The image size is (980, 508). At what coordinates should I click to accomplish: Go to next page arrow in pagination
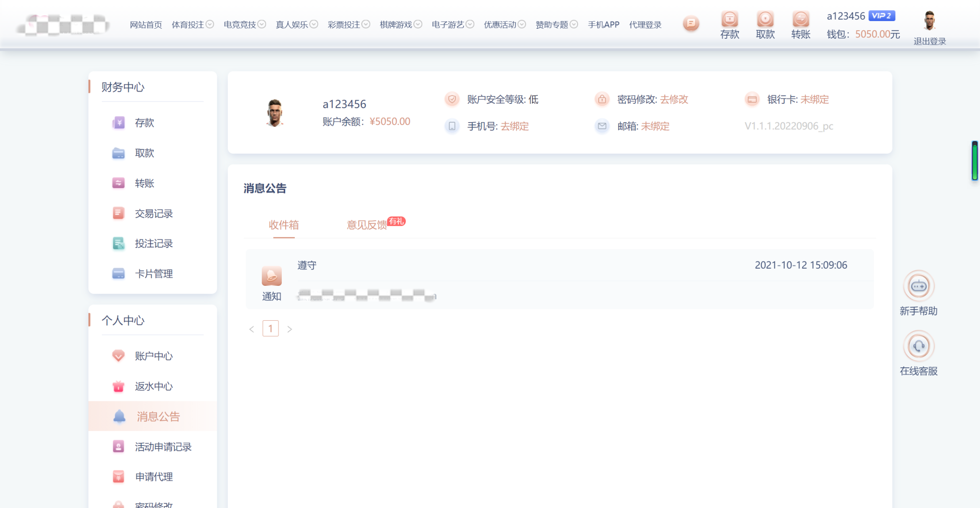[290, 329]
